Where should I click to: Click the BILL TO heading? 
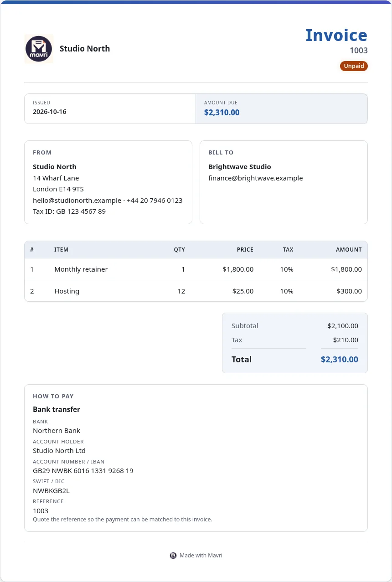pyautogui.click(x=221, y=153)
